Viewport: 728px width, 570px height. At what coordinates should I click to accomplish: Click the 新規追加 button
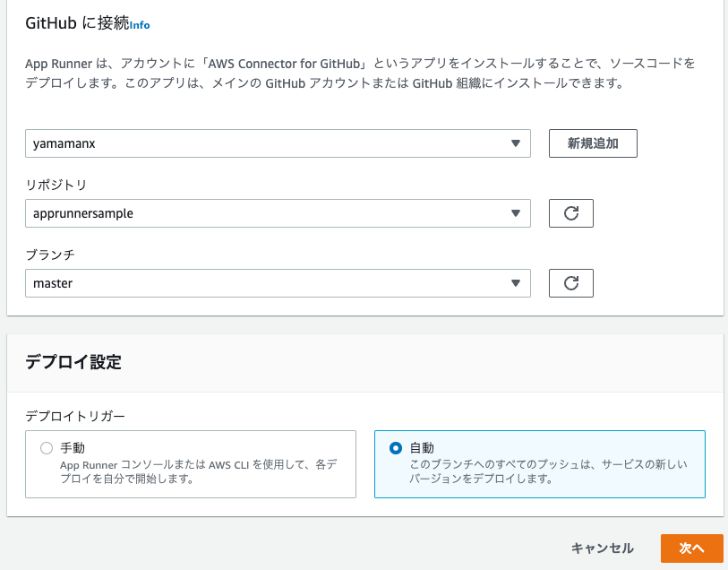(x=593, y=143)
